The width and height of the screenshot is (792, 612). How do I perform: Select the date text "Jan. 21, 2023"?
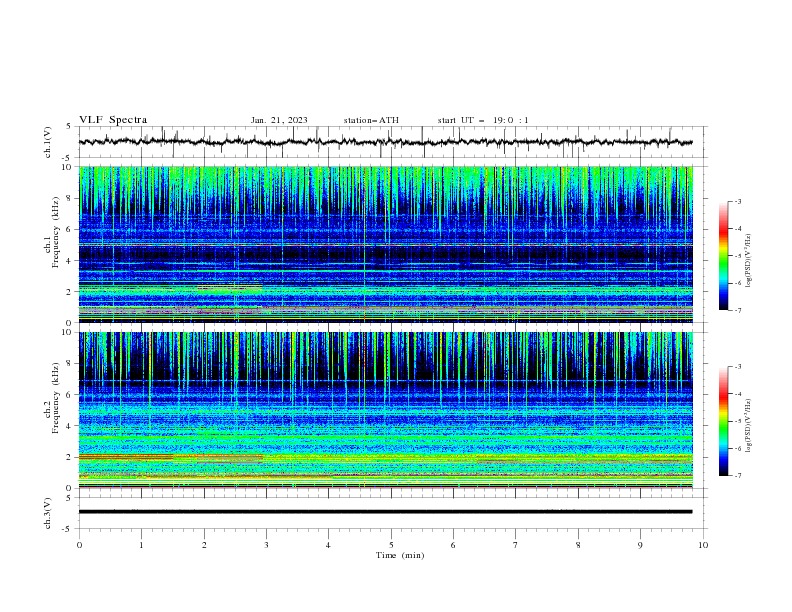click(x=279, y=120)
